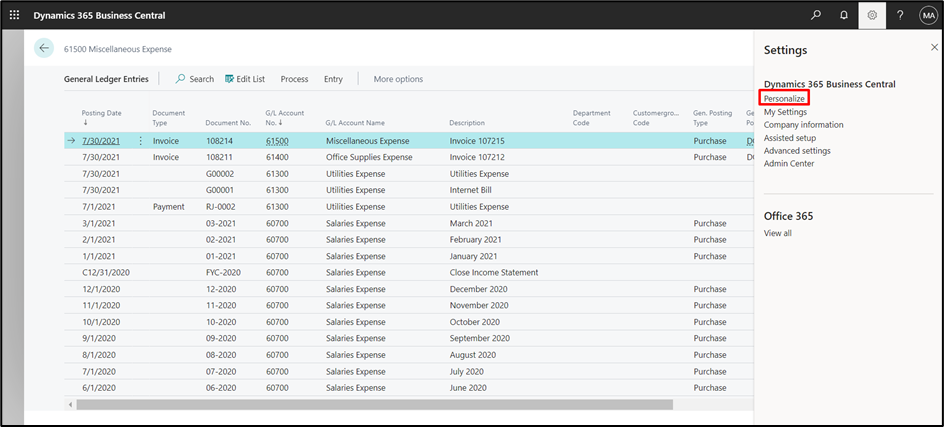Open the Entry menu
The width and height of the screenshot is (944, 427).
tap(333, 79)
